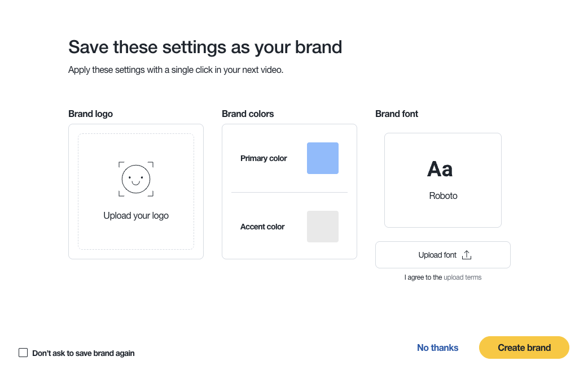Select the Brand logo upload area
Image resolution: width=588 pixels, height=378 pixels.
point(135,191)
